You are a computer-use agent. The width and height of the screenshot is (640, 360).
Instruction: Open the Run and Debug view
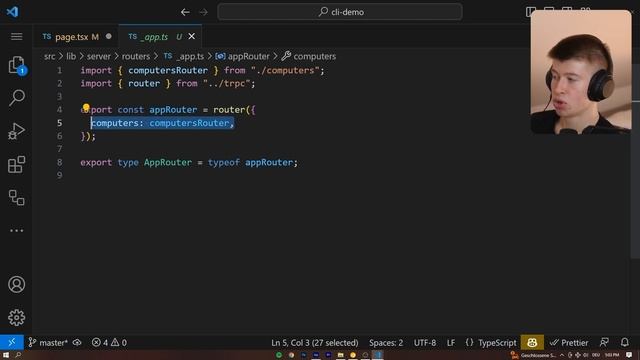tap(16, 131)
